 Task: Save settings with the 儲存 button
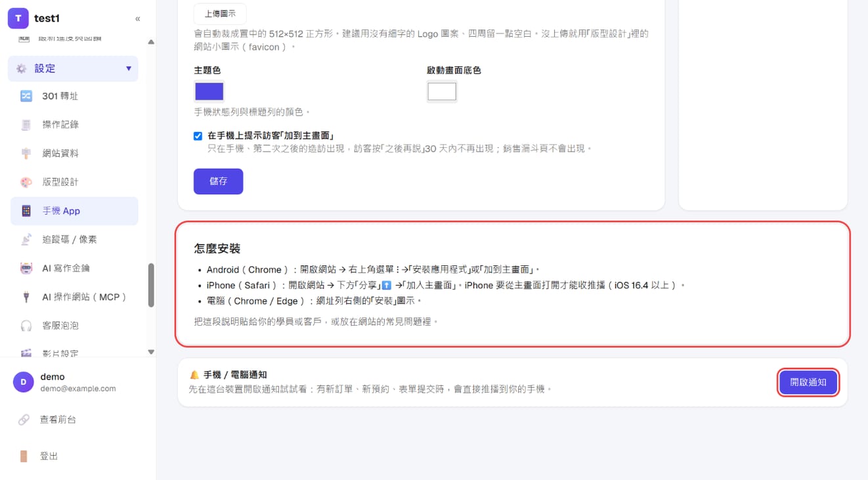click(x=218, y=182)
